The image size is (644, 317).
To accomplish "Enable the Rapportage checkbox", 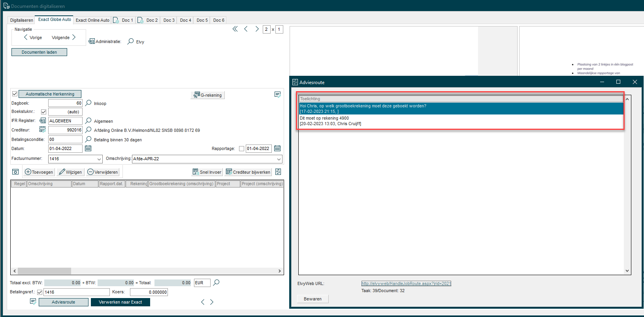I will pyautogui.click(x=241, y=149).
